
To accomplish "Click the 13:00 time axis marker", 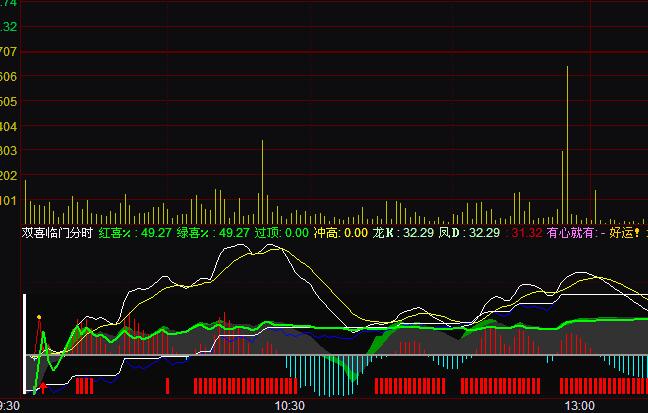I will click(x=579, y=405).
